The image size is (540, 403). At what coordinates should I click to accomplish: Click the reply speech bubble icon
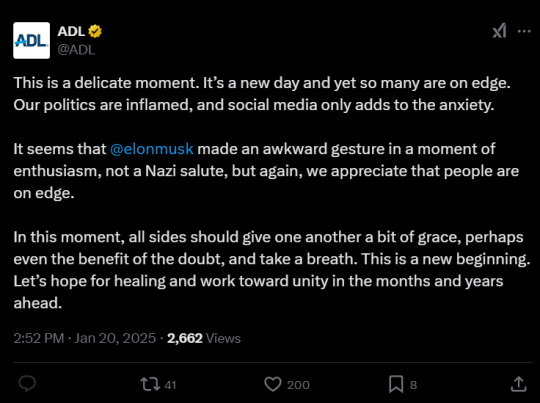[x=27, y=384]
